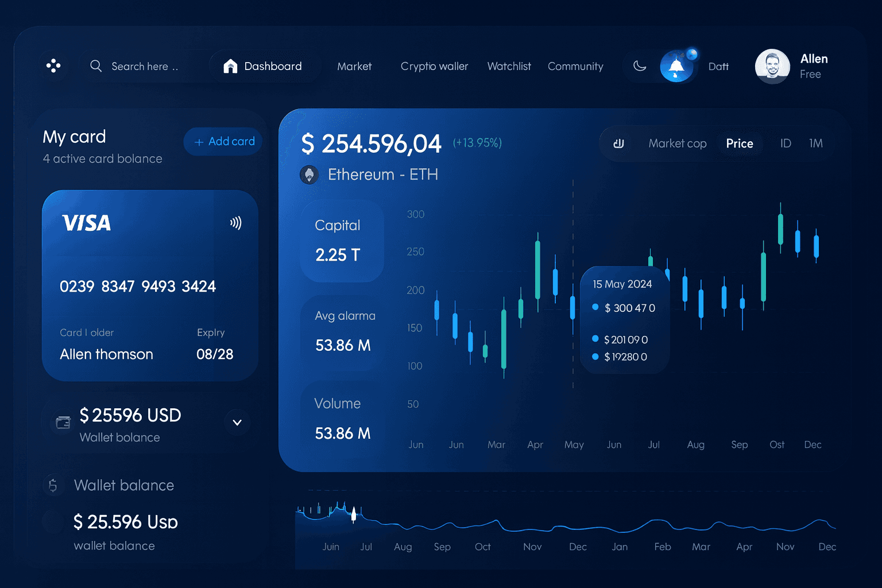The width and height of the screenshot is (882, 588).
Task: Expand the wallet balance chevron
Action: [x=237, y=423]
